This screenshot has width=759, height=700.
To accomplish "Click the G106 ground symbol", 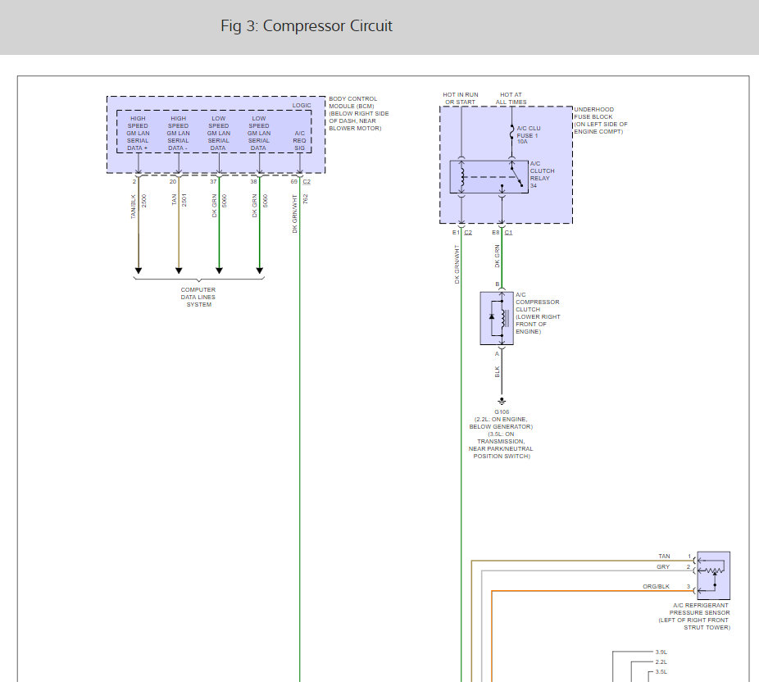I will click(x=502, y=400).
